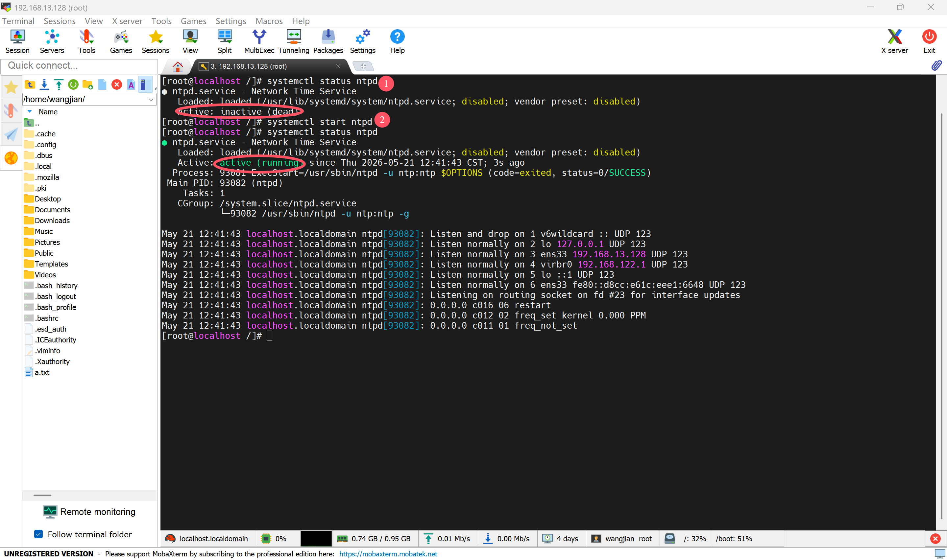Toggle the Follow terminal folder checkbox

pos(38,534)
